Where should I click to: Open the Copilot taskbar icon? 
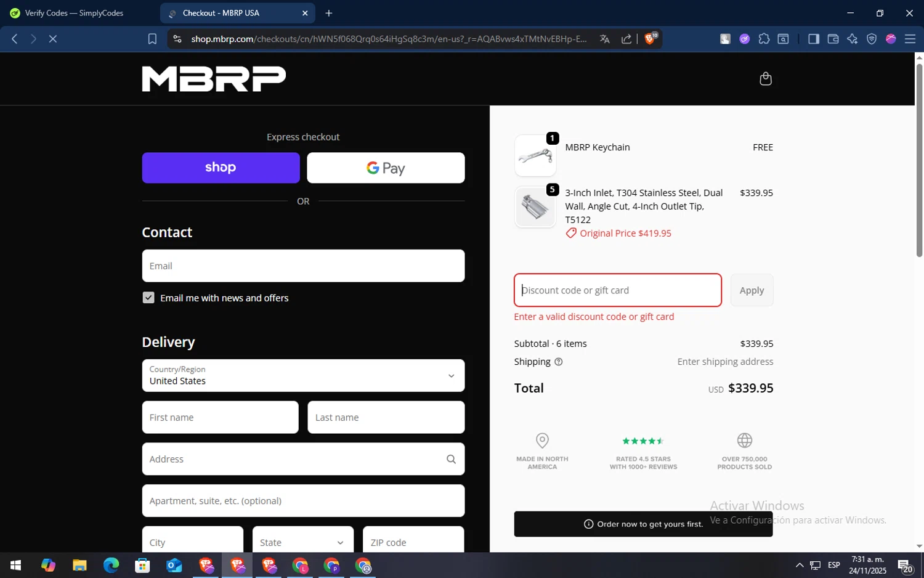[x=48, y=565]
